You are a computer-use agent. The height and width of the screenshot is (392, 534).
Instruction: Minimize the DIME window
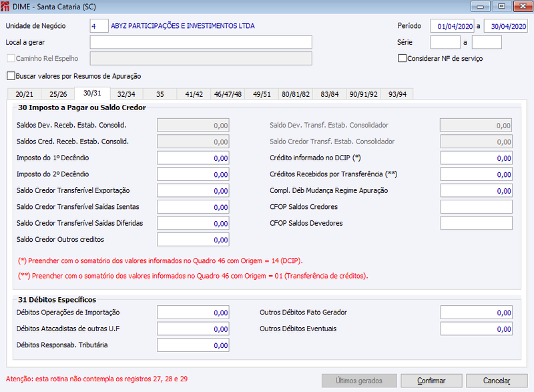pos(480,6)
